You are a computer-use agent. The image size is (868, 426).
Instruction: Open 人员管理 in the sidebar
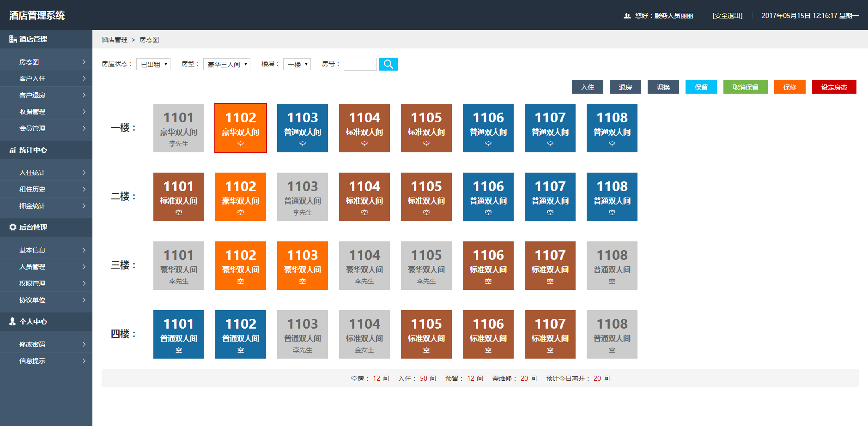click(46, 267)
